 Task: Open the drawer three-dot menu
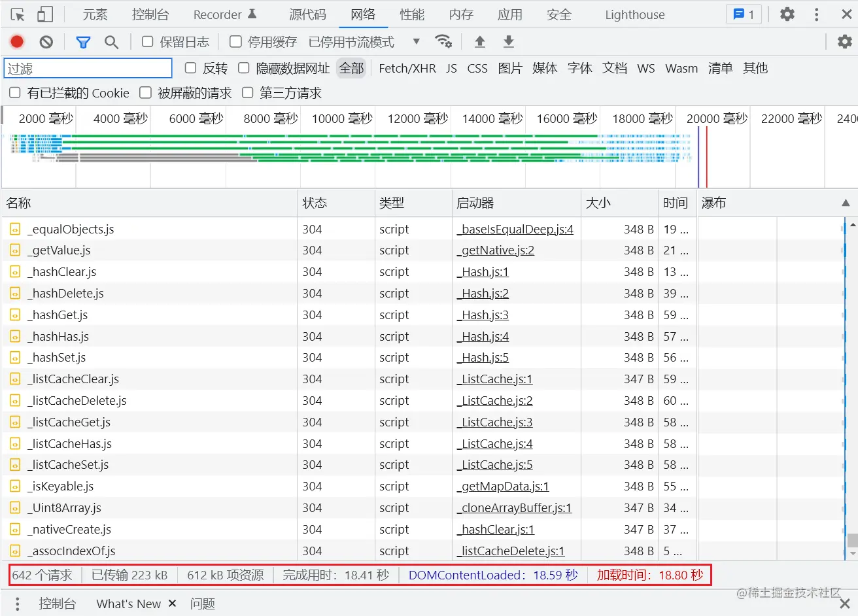(x=18, y=604)
